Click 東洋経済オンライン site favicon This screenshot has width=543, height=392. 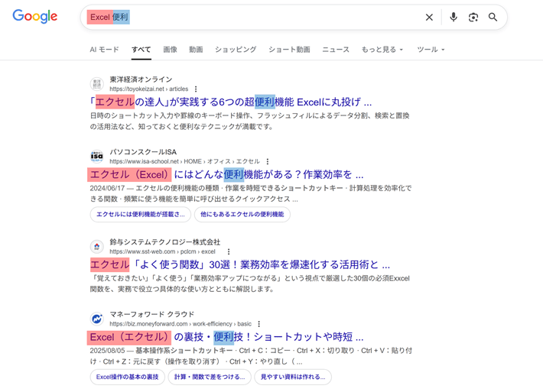[96, 84]
